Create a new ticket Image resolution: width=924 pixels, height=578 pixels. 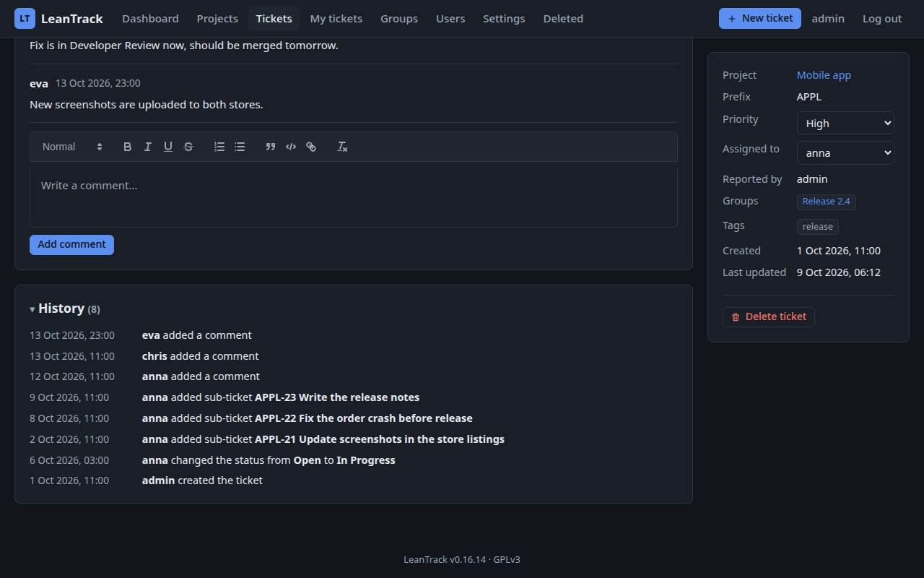pos(760,19)
